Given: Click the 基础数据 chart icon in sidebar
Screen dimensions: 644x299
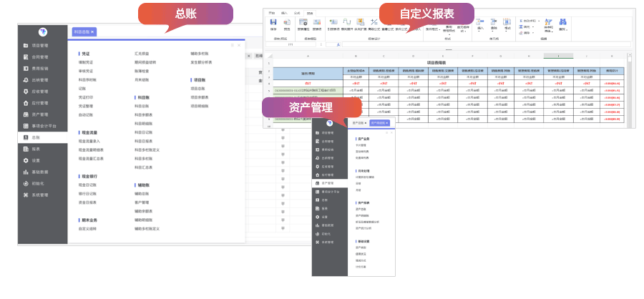Looking at the screenshot, I should pyautogui.click(x=26, y=172).
